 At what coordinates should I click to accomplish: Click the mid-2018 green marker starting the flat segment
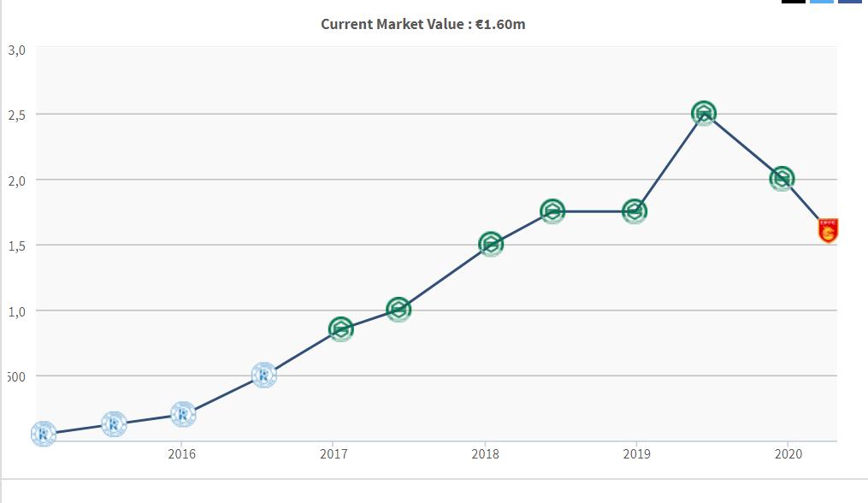pyautogui.click(x=552, y=211)
